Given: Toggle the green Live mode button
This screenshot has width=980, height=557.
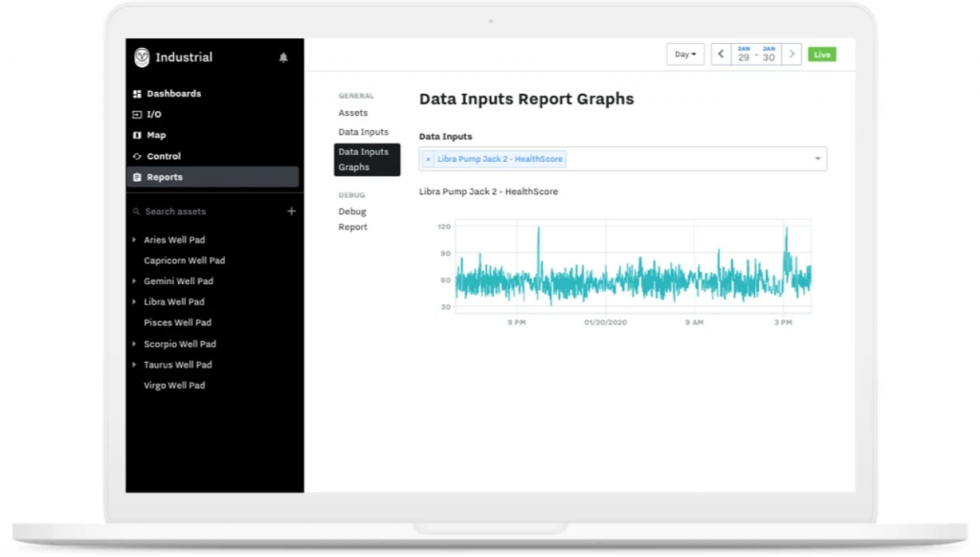Looking at the screenshot, I should coord(821,55).
